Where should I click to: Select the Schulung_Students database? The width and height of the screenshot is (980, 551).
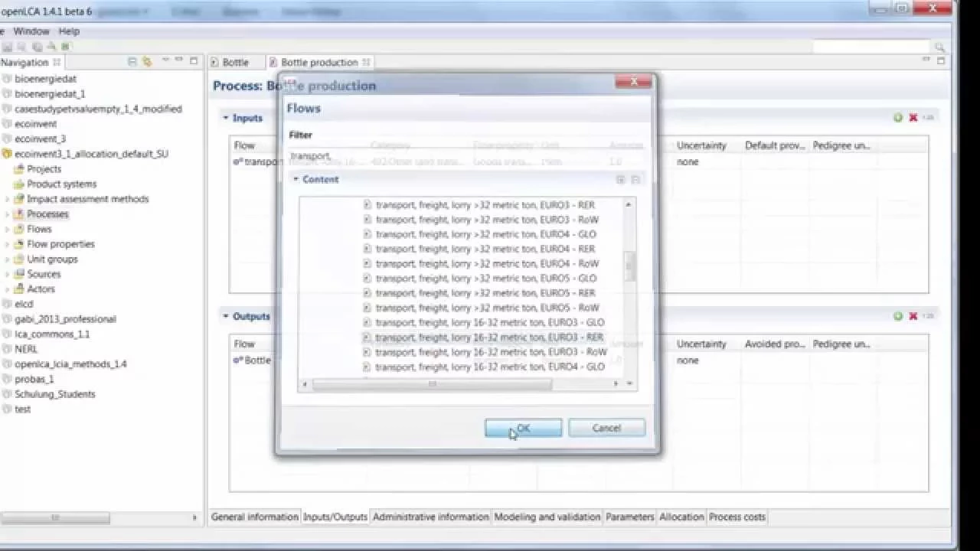point(55,394)
